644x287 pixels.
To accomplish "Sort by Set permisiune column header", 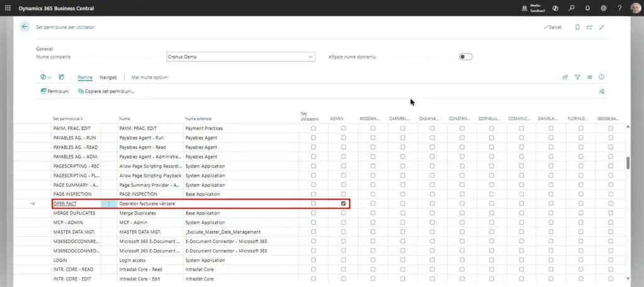I will pos(68,118).
